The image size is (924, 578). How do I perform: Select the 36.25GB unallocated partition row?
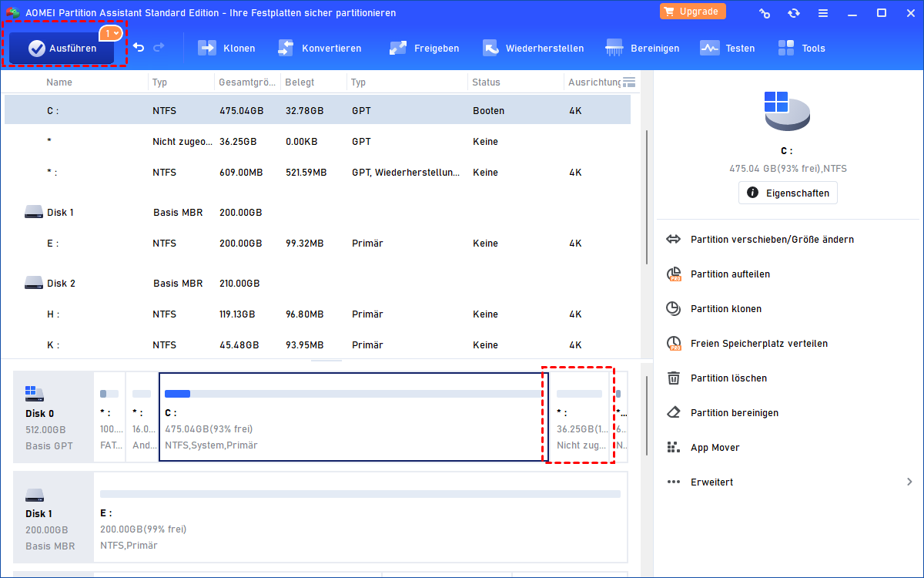(x=317, y=141)
